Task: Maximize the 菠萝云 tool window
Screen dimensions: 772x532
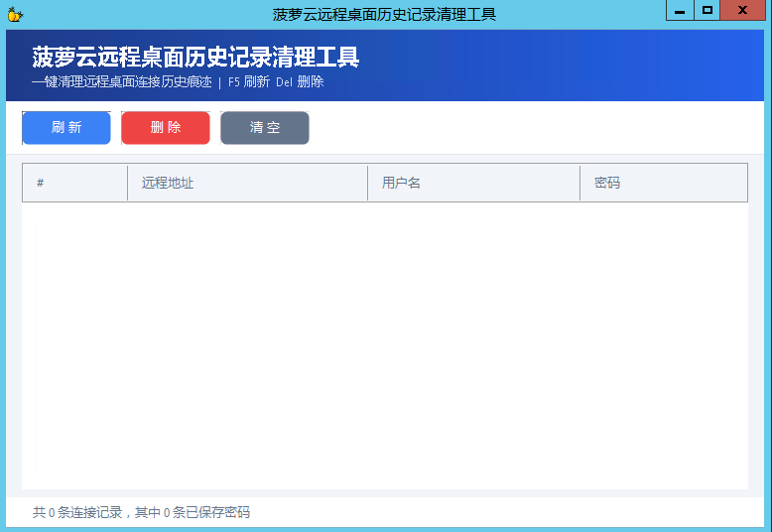Action: point(708,11)
